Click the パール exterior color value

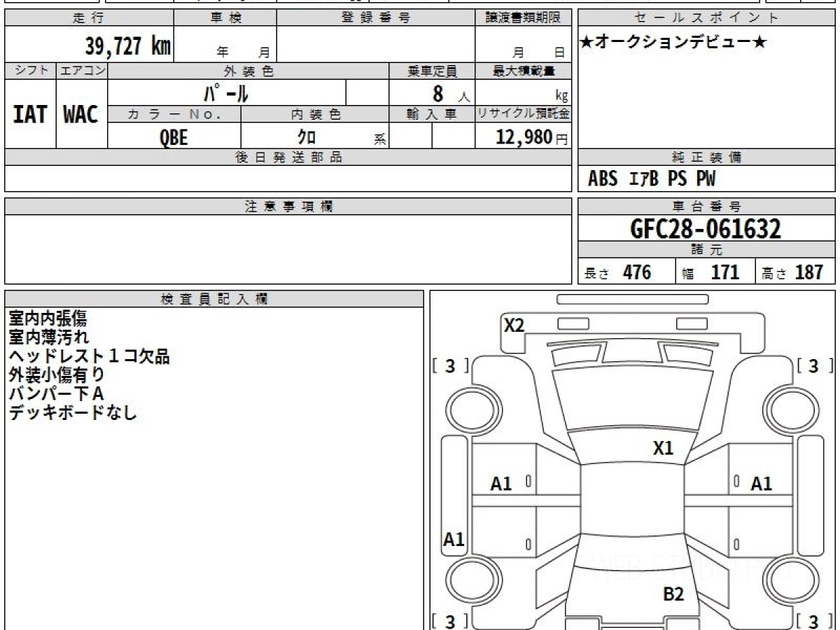tap(226, 93)
